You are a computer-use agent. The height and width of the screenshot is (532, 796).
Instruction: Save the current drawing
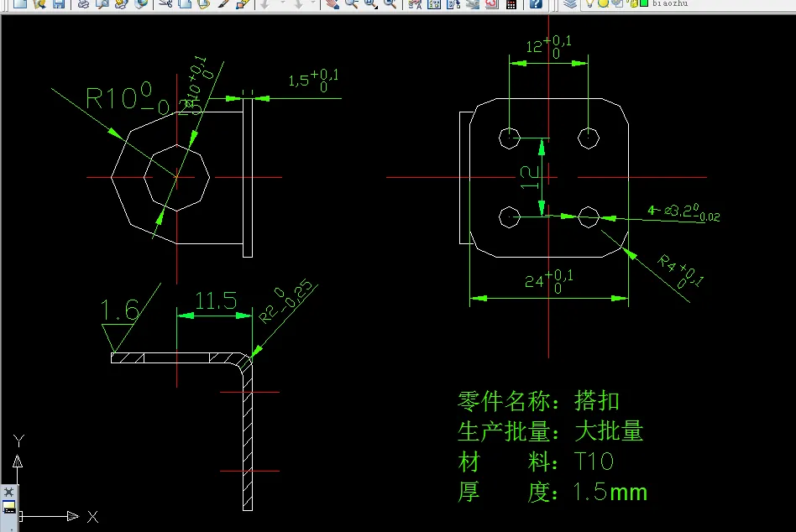coord(59,5)
